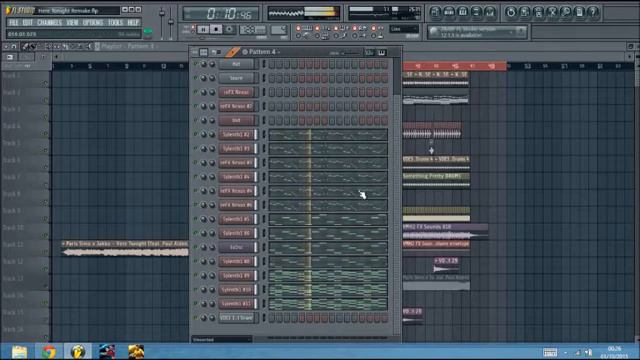The width and height of the screenshot is (640, 360).
Task: Select the Sylenth1 #10 channel button
Action: pyautogui.click(x=236, y=290)
